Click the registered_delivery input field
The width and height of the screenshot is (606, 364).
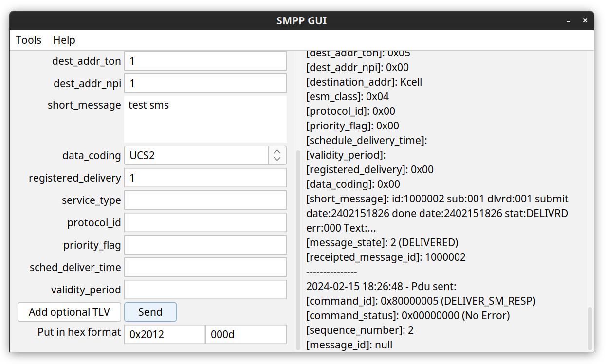pyautogui.click(x=205, y=178)
